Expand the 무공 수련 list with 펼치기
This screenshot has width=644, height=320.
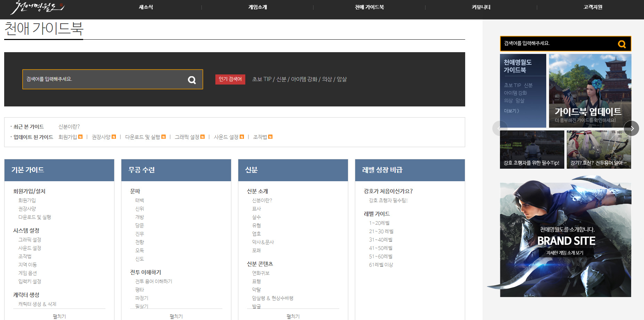tap(176, 316)
